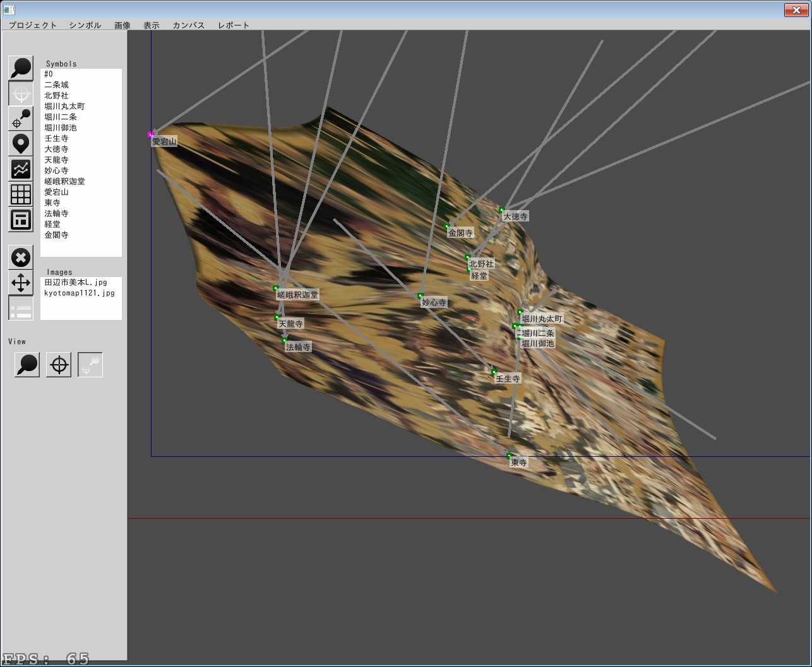Click the crosshair icon in View section
The image size is (812, 667).
click(x=59, y=365)
